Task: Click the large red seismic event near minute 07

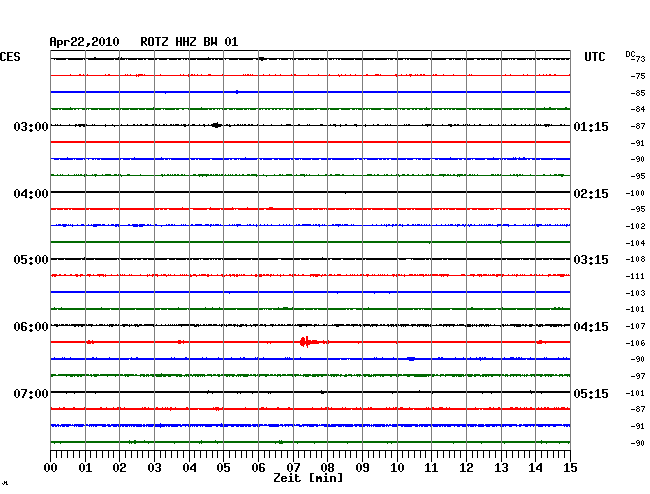Action: 308,342
